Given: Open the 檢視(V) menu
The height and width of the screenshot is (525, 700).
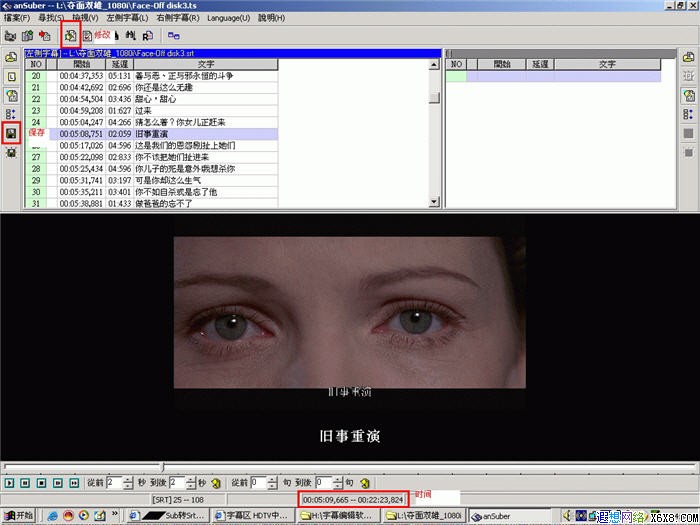Looking at the screenshot, I should tap(85, 18).
